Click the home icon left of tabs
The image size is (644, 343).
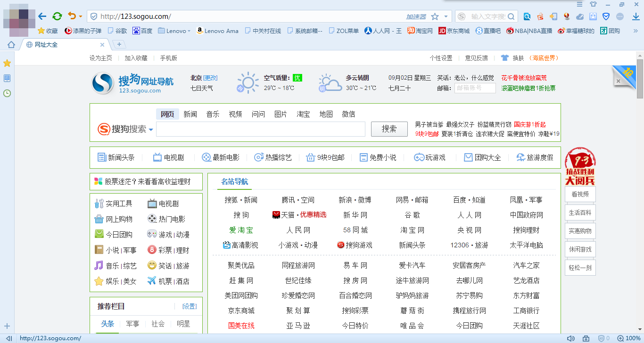click(11, 45)
